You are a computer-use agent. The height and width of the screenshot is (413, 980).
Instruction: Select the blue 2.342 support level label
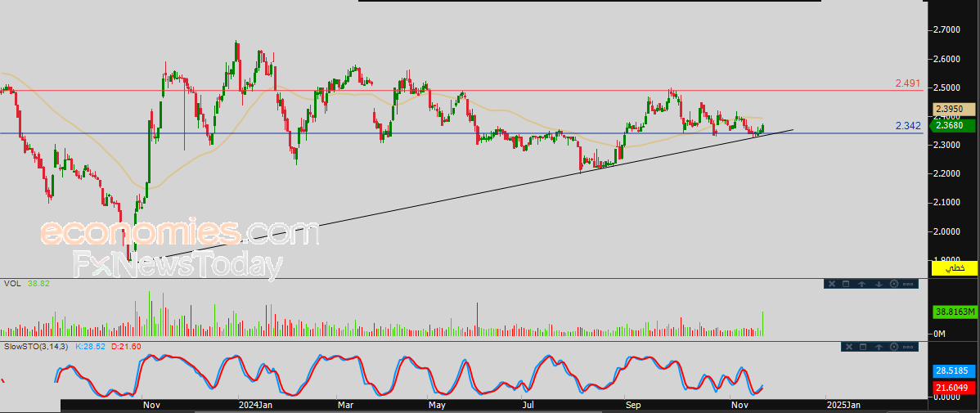tap(907, 126)
